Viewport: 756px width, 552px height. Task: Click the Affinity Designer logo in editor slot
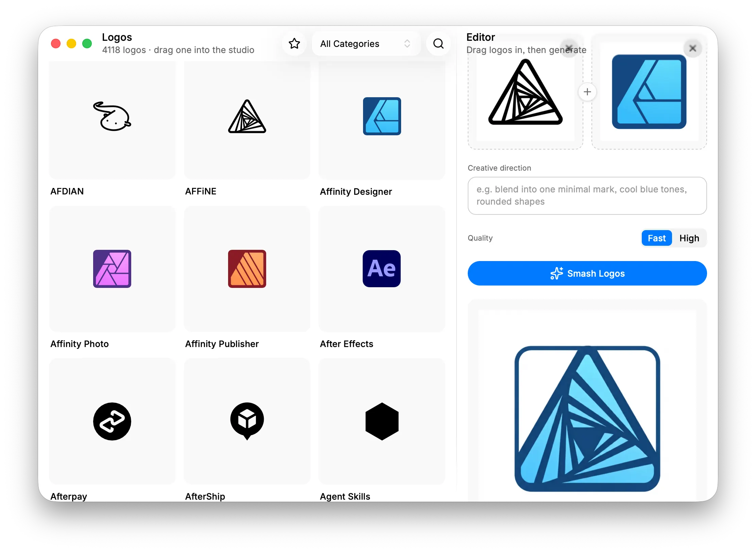pyautogui.click(x=649, y=92)
